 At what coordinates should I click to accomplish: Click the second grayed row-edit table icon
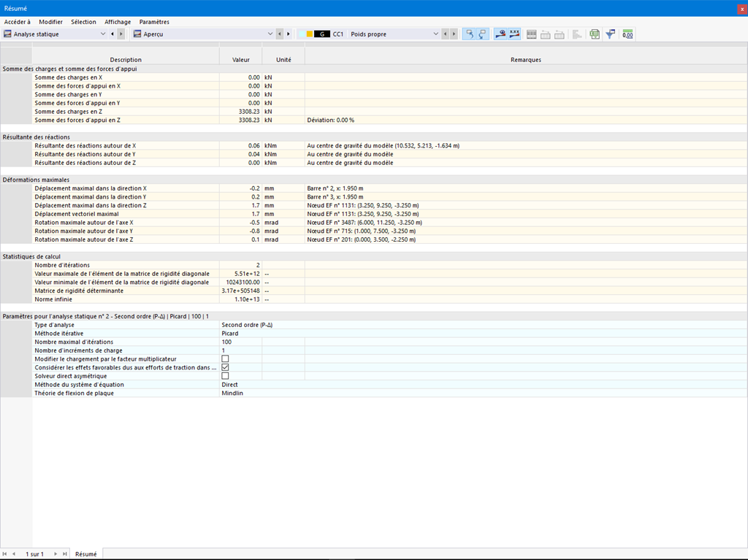point(560,34)
